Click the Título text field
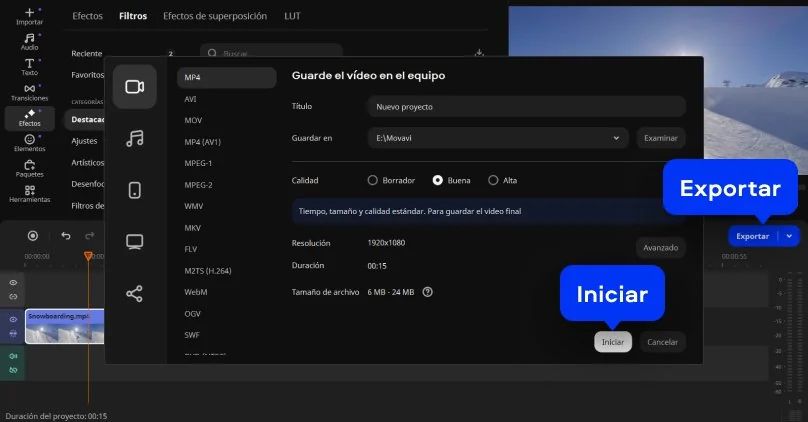 pyautogui.click(x=525, y=106)
